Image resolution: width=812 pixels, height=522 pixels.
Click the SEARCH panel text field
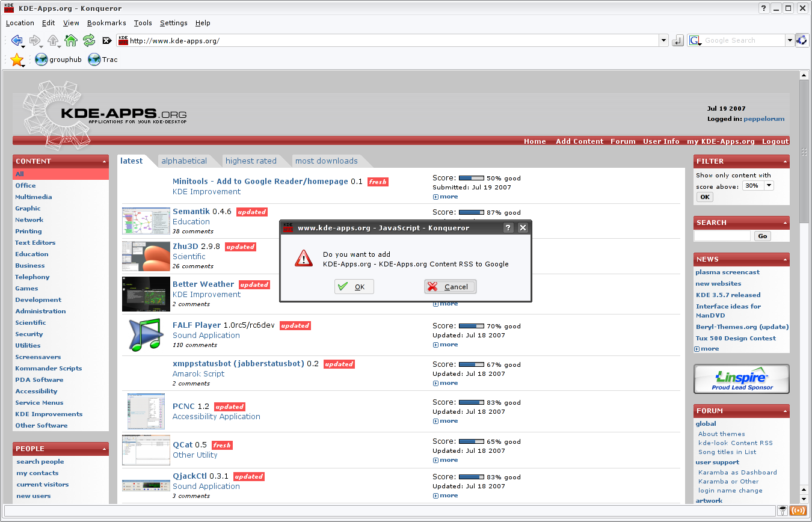722,236
